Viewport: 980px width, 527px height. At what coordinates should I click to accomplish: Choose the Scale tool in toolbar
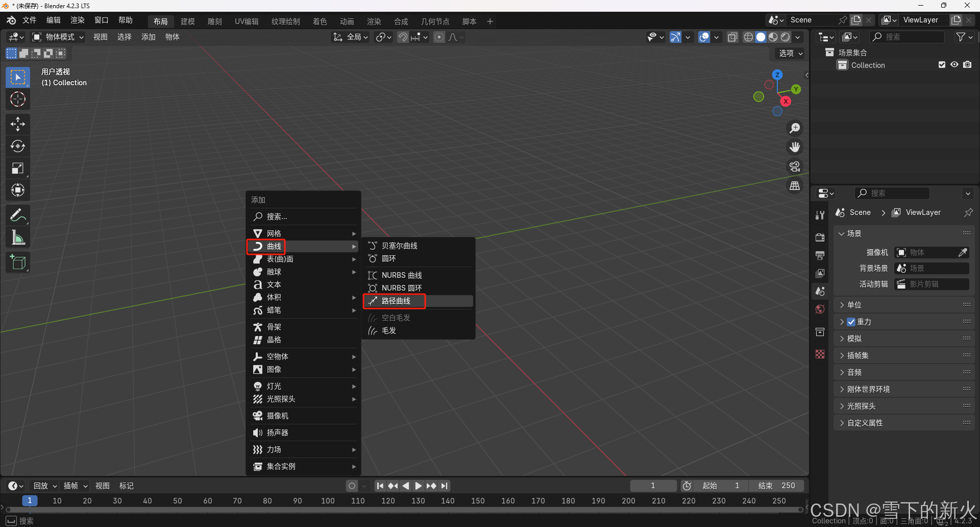(x=18, y=168)
